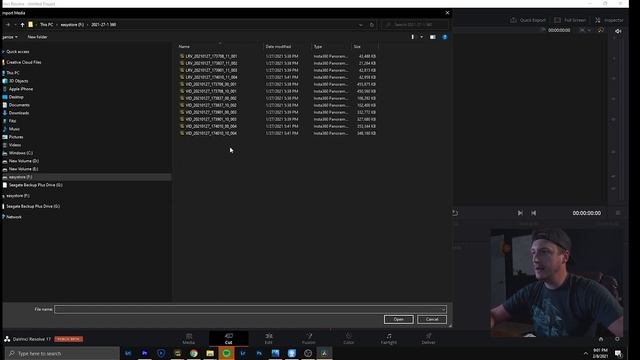Switch to the Fusion page tab
640x360 pixels.
pos(309,338)
